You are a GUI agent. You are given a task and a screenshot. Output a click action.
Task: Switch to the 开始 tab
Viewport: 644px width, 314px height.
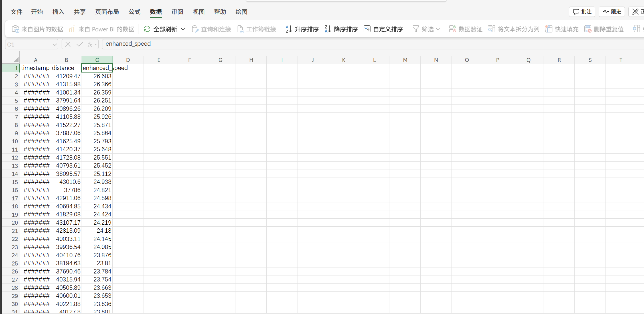click(37, 12)
